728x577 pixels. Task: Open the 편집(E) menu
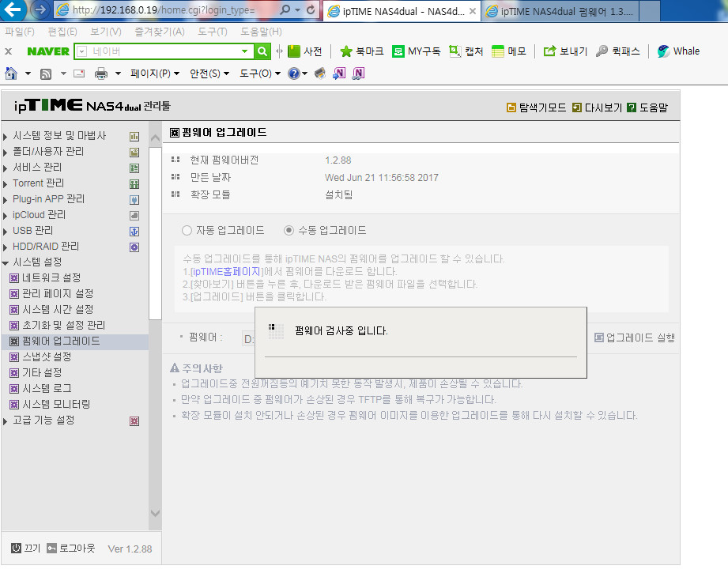(x=62, y=32)
